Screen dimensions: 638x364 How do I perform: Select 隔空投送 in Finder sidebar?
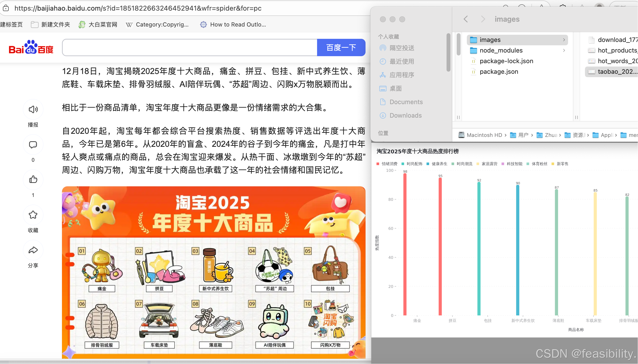(402, 48)
